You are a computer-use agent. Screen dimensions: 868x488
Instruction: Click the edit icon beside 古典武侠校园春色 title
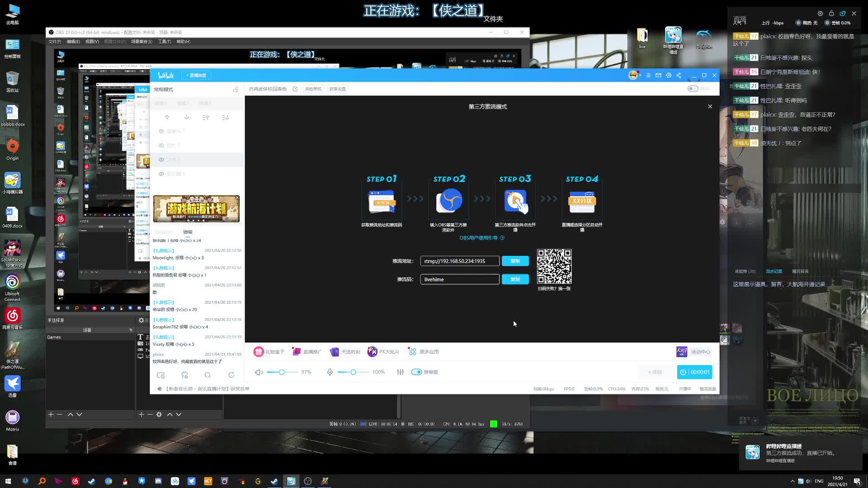[295, 89]
